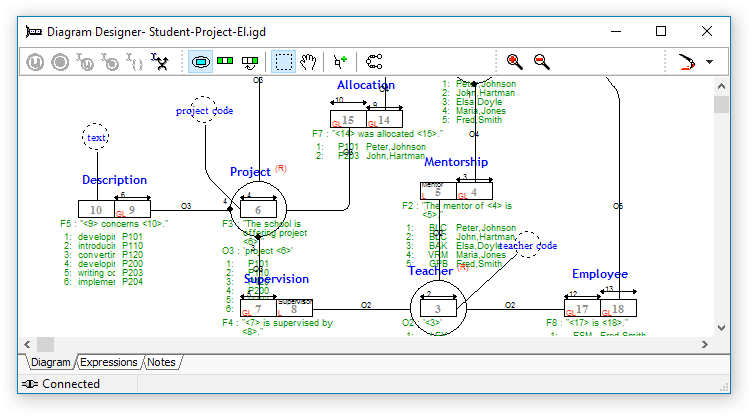The image size is (752, 416).
Task: Minimize the Diagram Designer window
Action: 616,31
